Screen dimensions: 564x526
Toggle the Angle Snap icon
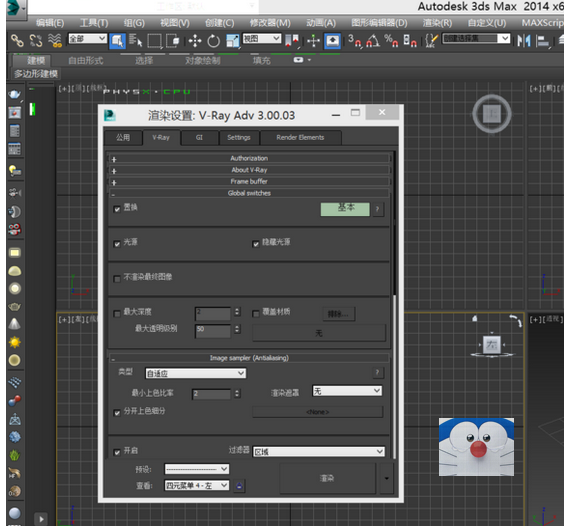(373, 41)
